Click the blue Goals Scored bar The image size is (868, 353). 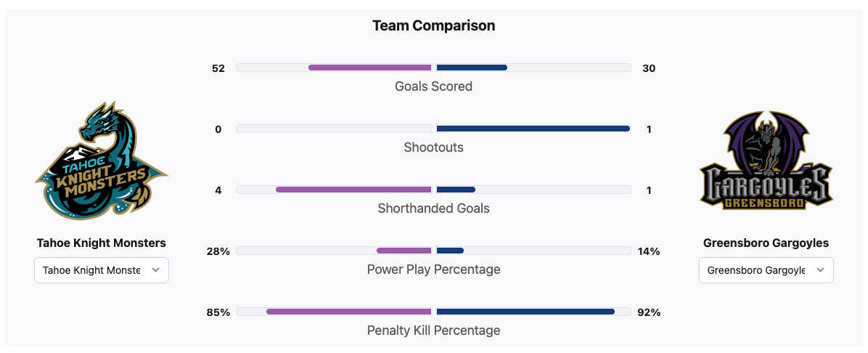(x=472, y=68)
